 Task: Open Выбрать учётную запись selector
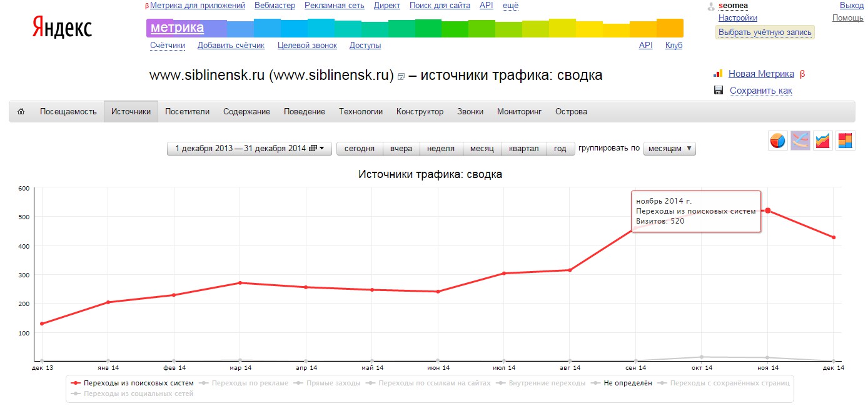[765, 32]
